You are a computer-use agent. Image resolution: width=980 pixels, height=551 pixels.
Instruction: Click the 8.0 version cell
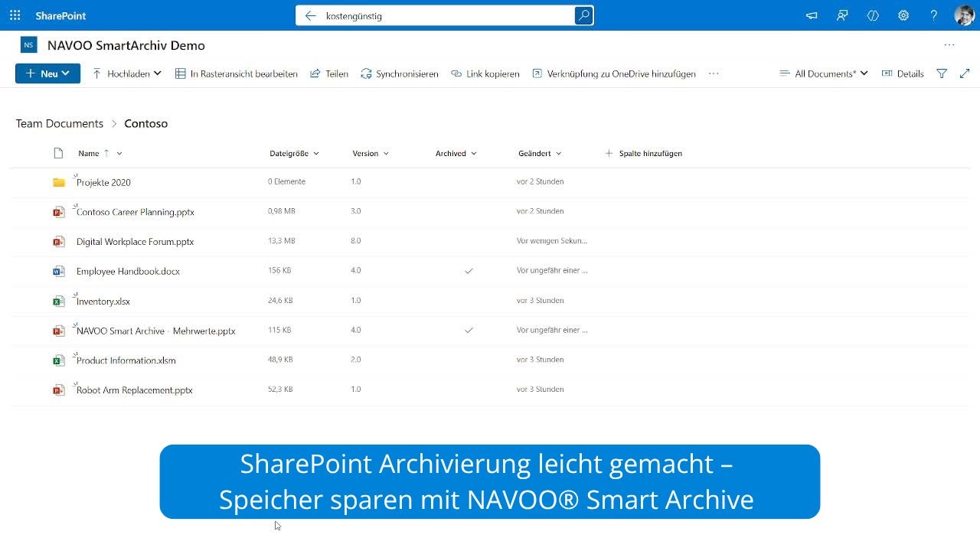pyautogui.click(x=356, y=241)
